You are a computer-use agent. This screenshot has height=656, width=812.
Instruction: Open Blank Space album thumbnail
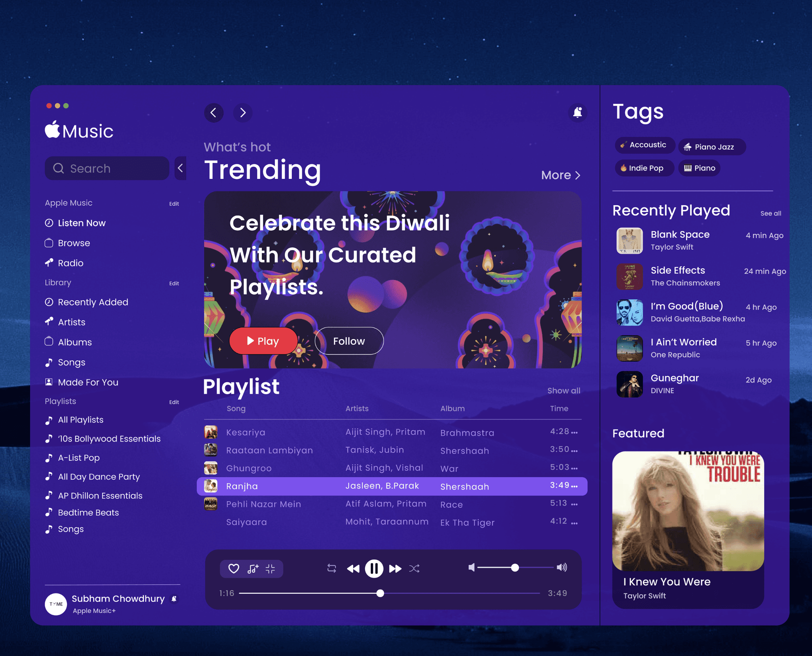pyautogui.click(x=630, y=241)
